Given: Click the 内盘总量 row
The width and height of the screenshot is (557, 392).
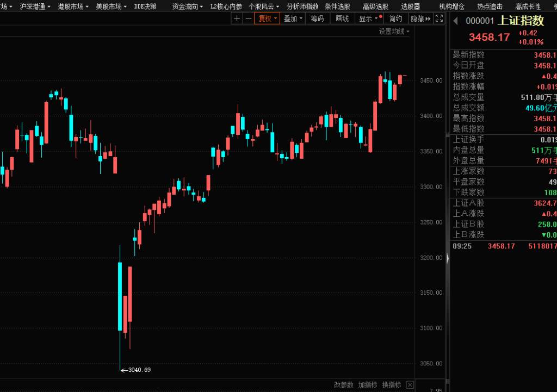Looking at the screenshot, I should (503, 150).
